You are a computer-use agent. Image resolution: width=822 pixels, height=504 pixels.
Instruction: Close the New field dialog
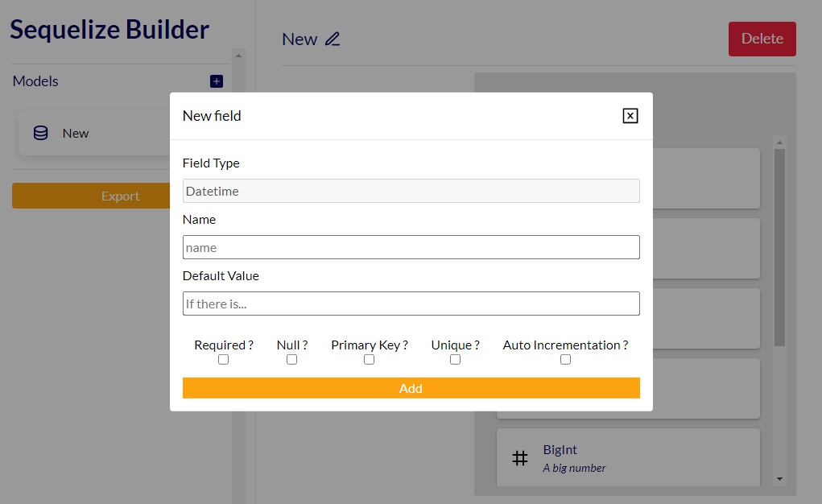click(x=631, y=115)
